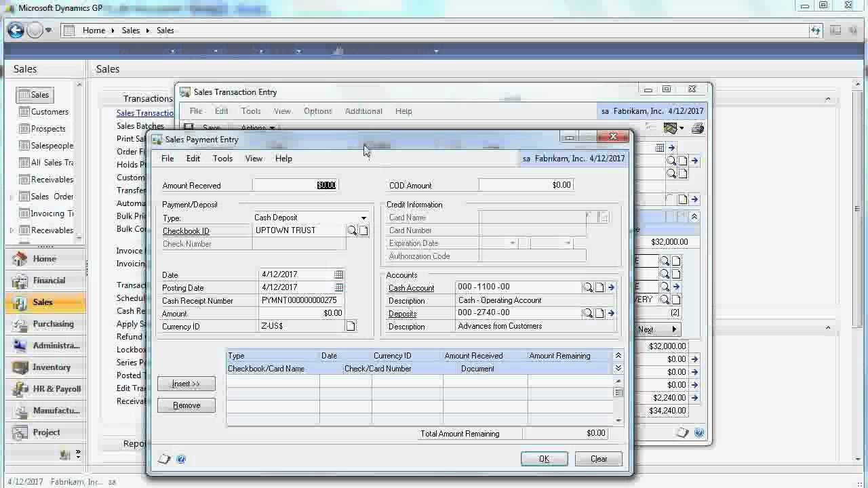This screenshot has height=488, width=868.
Task: Open the Purchasing navigation pane button
Action: click(45, 324)
